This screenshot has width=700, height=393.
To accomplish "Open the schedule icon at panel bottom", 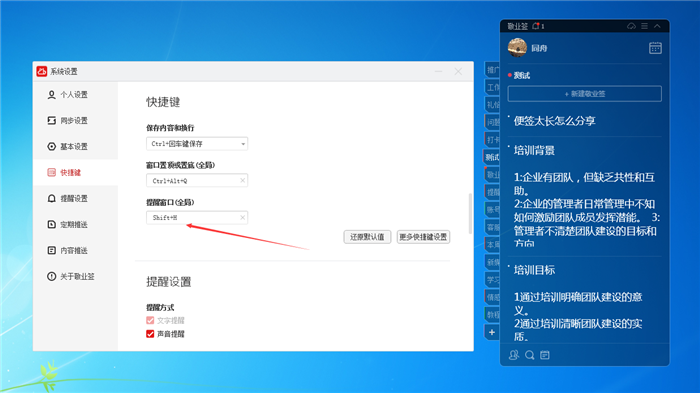I will point(545,355).
